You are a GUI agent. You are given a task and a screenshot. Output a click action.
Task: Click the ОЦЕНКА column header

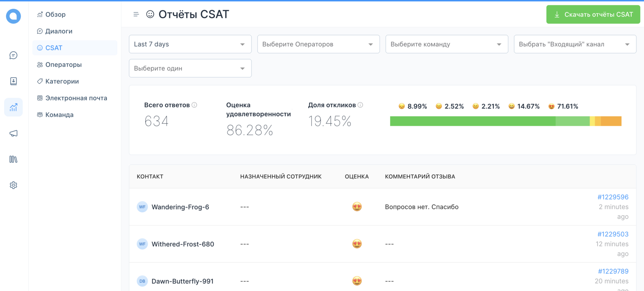click(x=357, y=177)
